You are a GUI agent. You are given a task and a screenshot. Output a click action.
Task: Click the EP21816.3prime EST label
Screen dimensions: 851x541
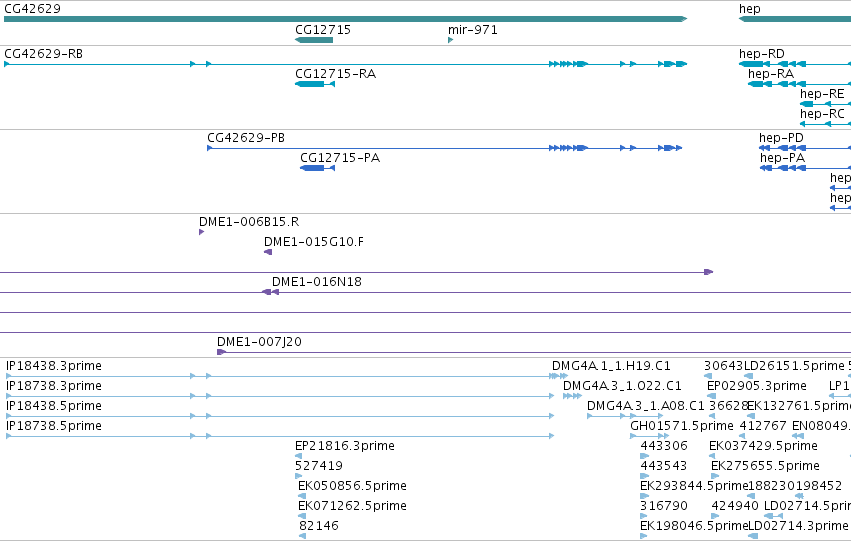(345, 446)
